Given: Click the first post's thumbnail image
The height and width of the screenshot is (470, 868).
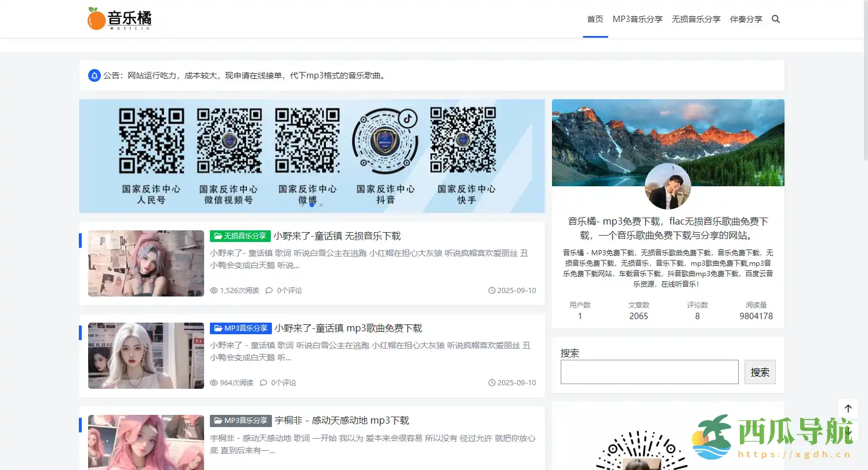Looking at the screenshot, I should pos(146,263).
